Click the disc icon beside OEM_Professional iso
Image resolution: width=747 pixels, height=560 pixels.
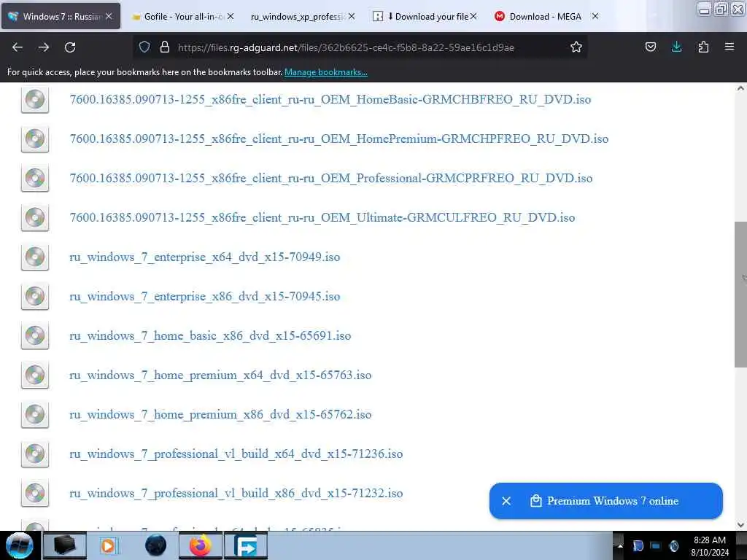coord(35,178)
